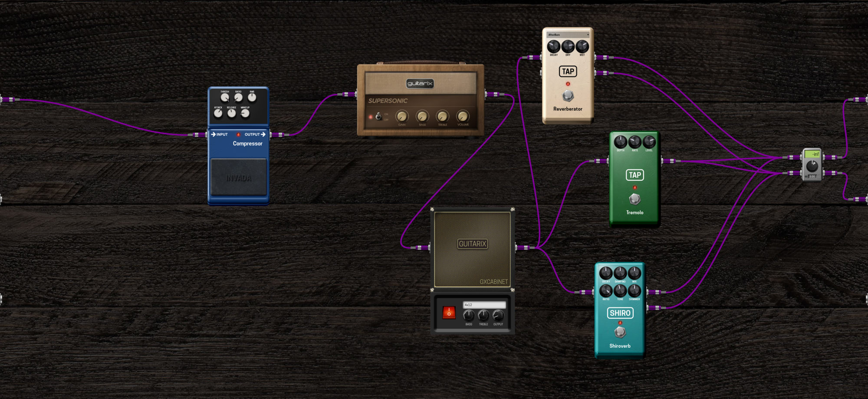The image size is (868, 399).
Task: Click the Supersonic TREBLE knob
Action: [x=442, y=116]
